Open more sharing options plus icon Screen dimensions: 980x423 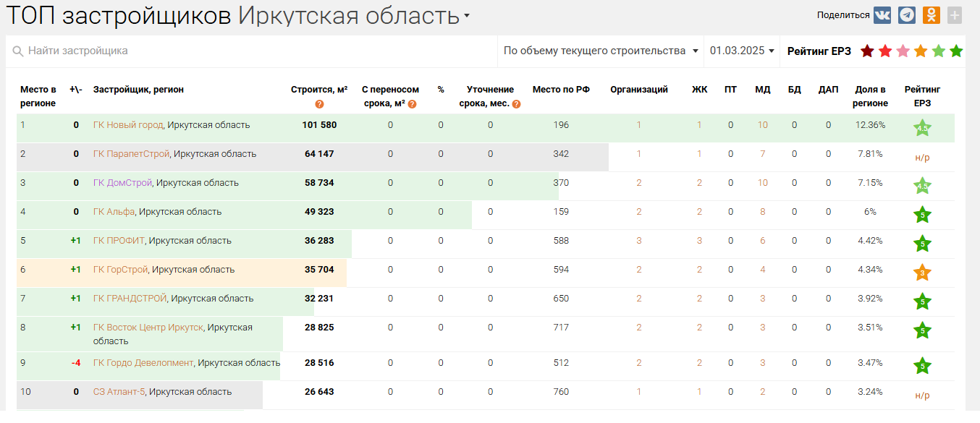pyautogui.click(x=955, y=15)
